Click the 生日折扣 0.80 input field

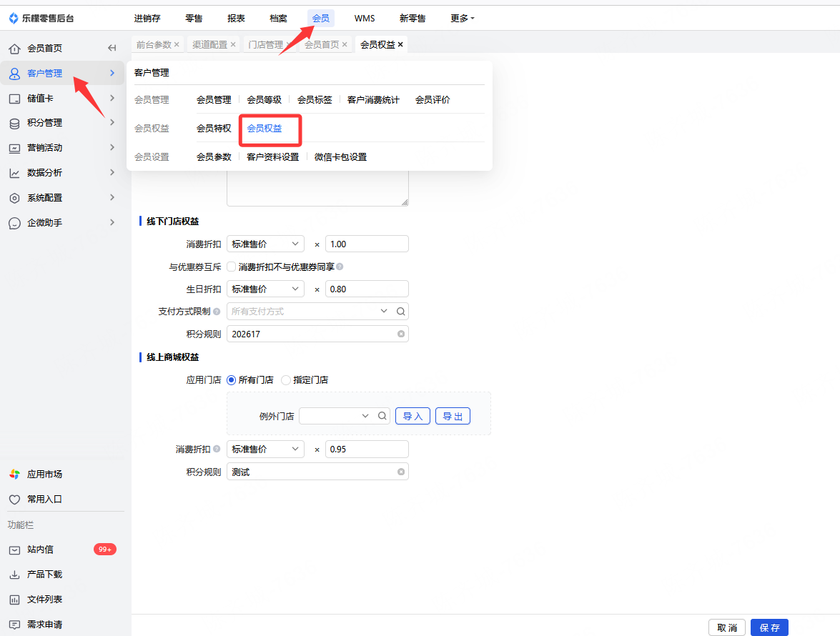pos(367,289)
